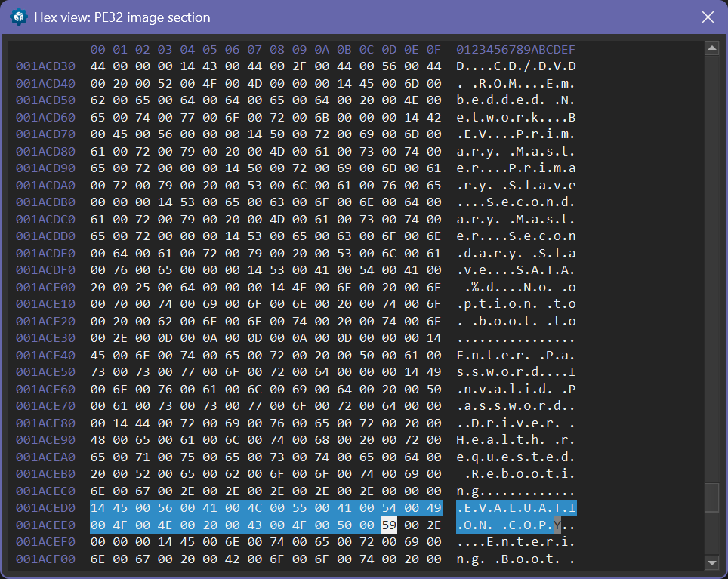Image resolution: width=728 pixels, height=579 pixels.
Task: Select byte 48 starting row 001ACE90
Action: [x=98, y=439]
